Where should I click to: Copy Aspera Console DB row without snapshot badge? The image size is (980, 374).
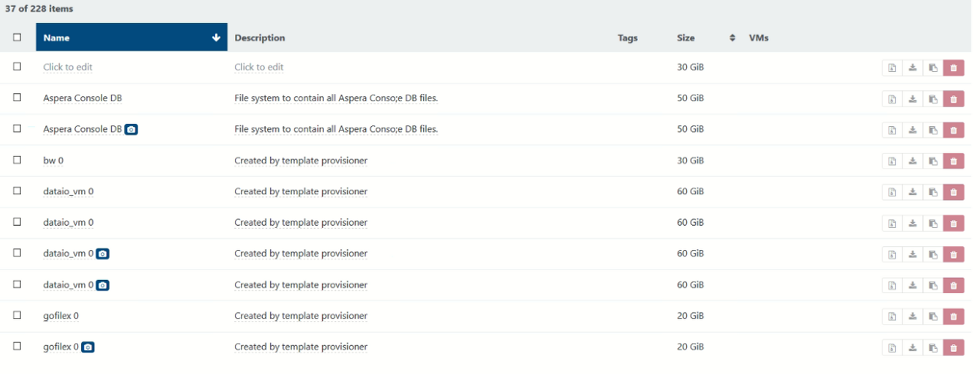[x=933, y=99]
